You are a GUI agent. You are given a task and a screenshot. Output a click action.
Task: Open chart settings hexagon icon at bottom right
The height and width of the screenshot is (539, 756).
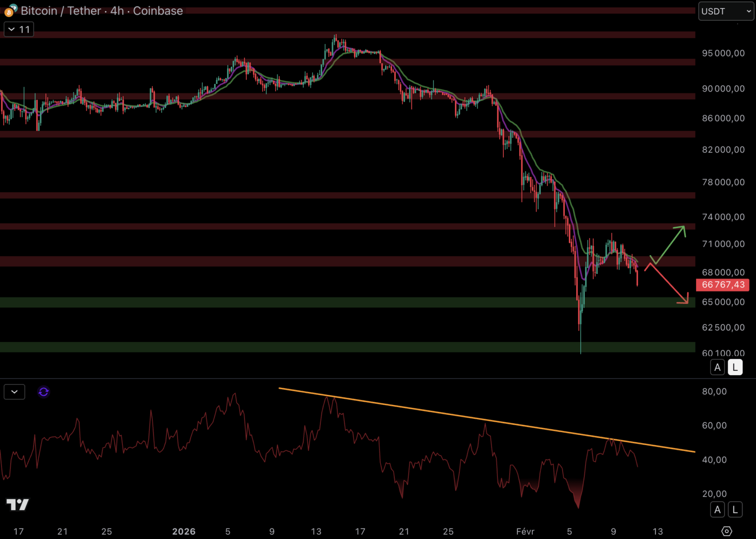click(727, 531)
